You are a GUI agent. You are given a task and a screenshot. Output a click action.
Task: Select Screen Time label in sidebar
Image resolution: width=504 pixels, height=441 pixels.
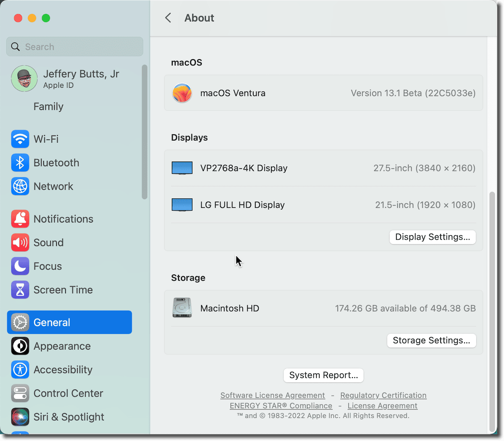pos(63,290)
